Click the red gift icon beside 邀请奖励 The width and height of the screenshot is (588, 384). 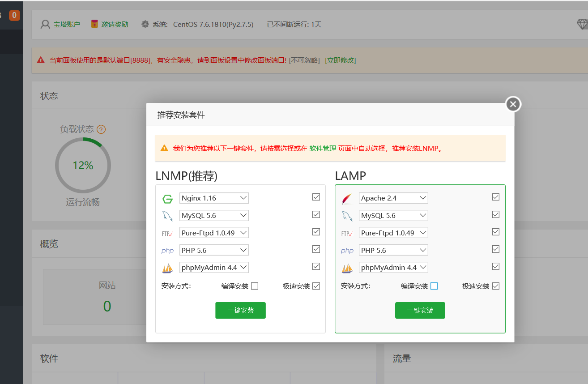click(94, 24)
